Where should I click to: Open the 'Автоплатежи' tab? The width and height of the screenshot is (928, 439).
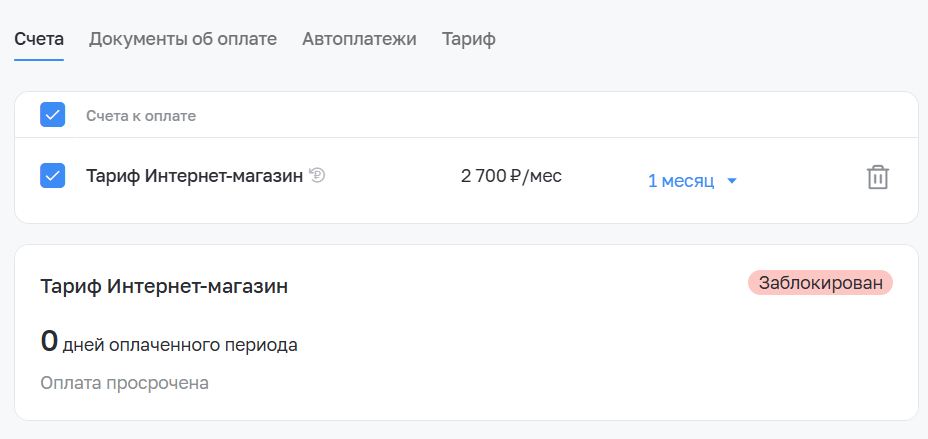click(x=359, y=39)
